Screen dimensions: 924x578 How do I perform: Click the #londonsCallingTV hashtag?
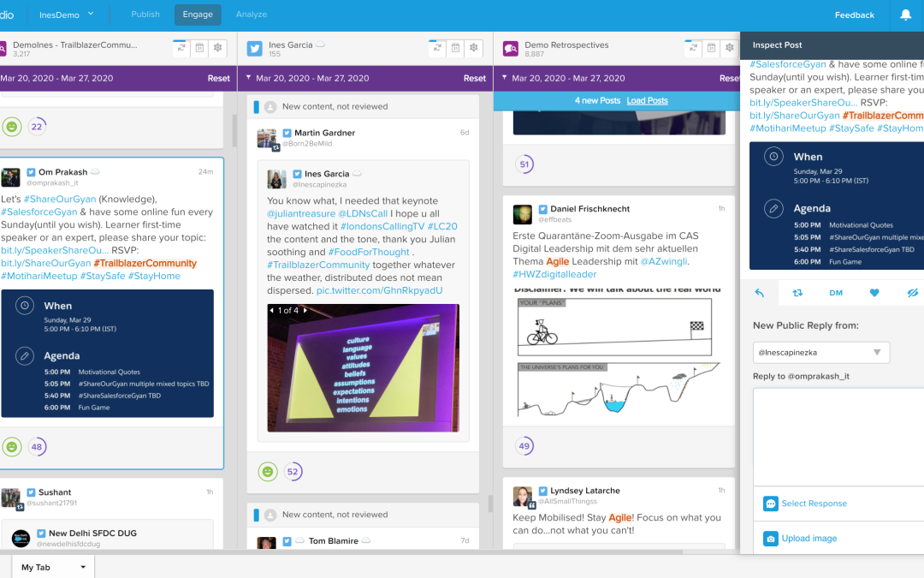[x=382, y=226]
